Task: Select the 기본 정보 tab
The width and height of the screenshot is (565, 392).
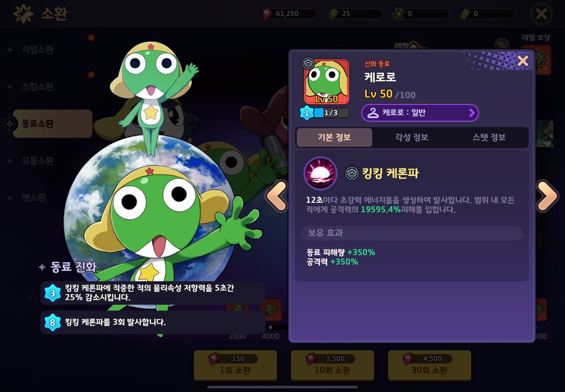Action: click(334, 137)
